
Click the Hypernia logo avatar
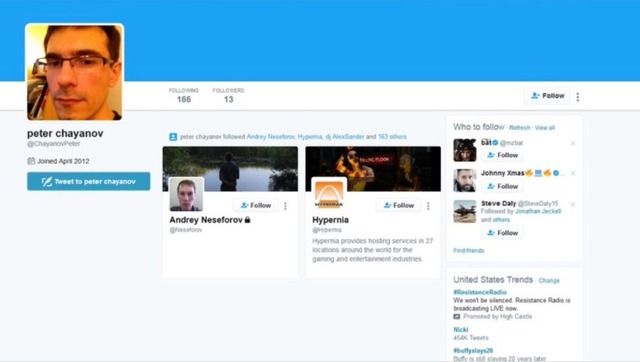(x=329, y=194)
